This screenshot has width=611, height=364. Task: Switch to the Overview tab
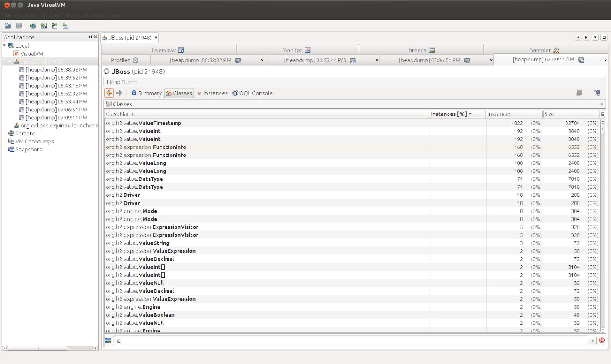168,50
